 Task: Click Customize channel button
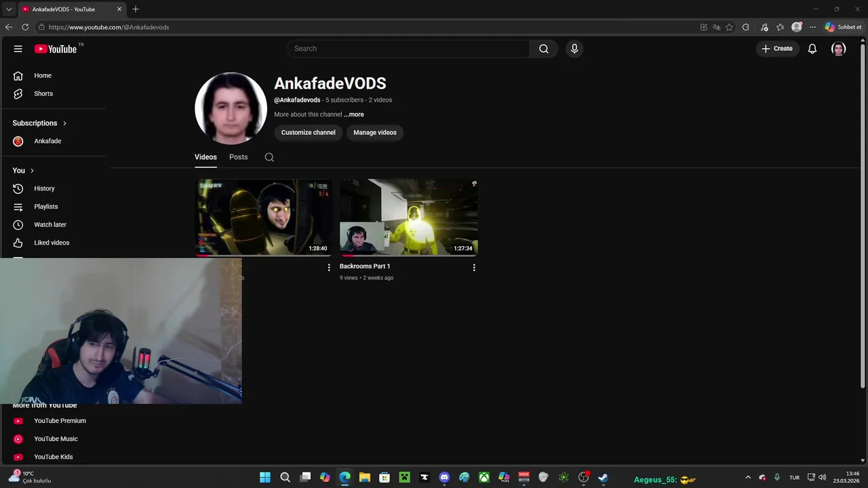pyautogui.click(x=309, y=133)
